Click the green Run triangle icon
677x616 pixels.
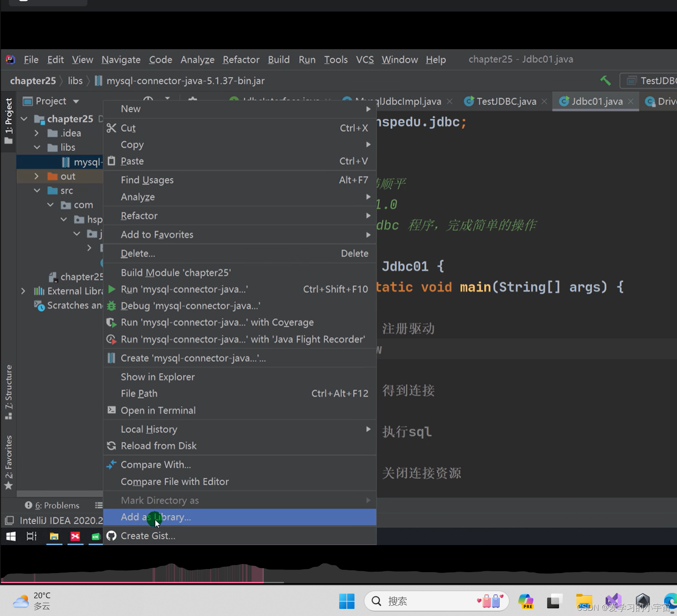[x=112, y=289]
